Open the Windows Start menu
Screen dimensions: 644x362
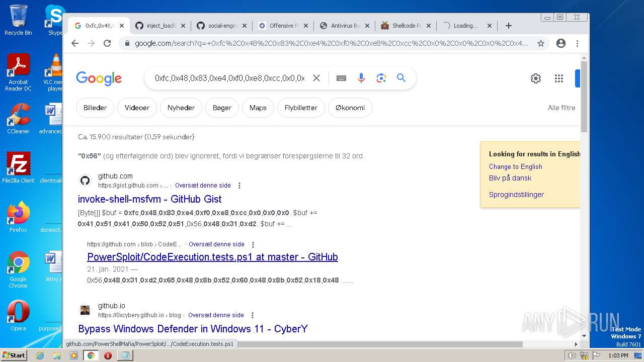(14, 355)
